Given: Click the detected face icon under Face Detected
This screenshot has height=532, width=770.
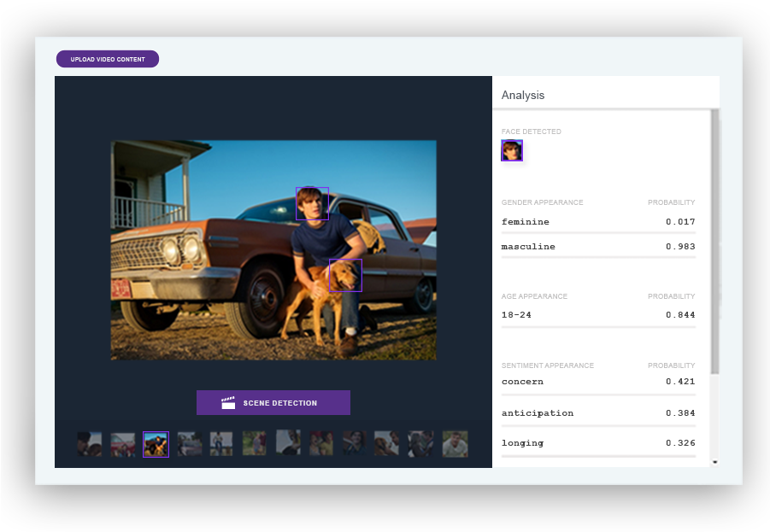Looking at the screenshot, I should pos(511,150).
